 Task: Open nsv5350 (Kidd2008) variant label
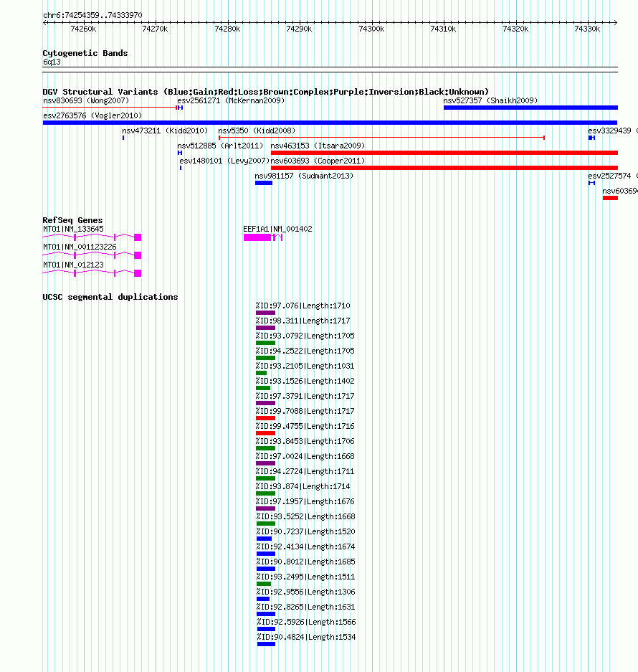(x=257, y=131)
